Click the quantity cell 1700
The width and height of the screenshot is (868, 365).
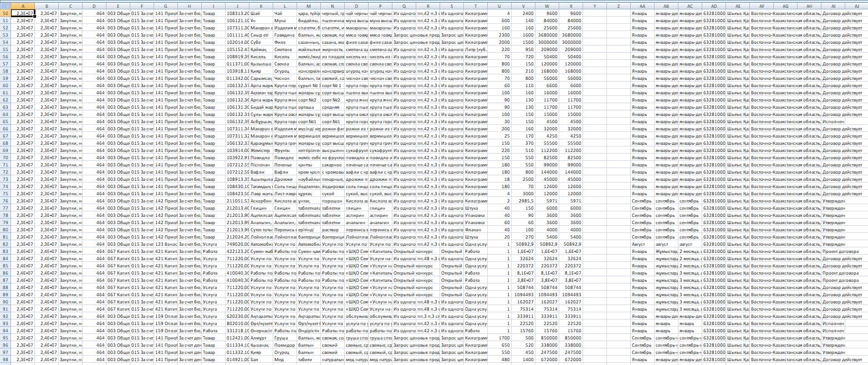(x=499, y=338)
